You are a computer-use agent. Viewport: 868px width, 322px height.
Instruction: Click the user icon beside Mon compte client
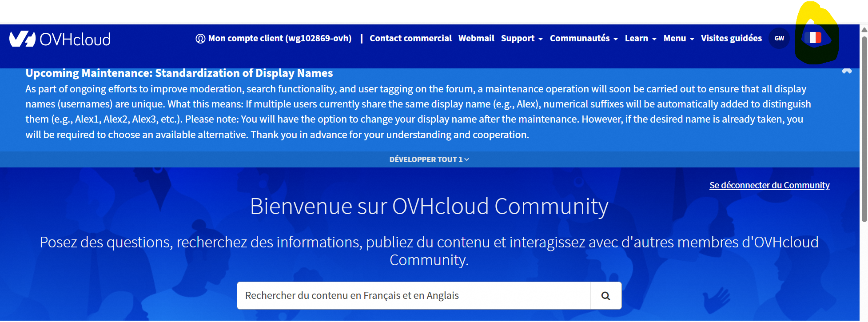(x=200, y=39)
